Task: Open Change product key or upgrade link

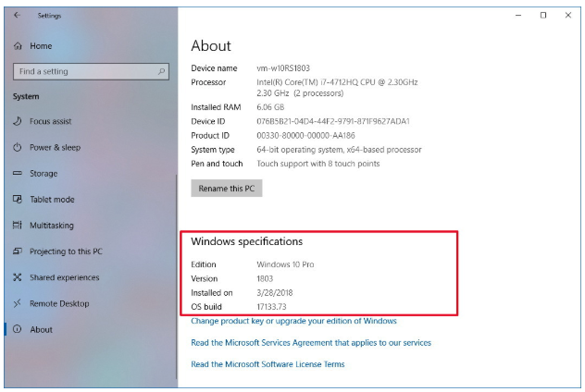Action: pyautogui.click(x=293, y=321)
